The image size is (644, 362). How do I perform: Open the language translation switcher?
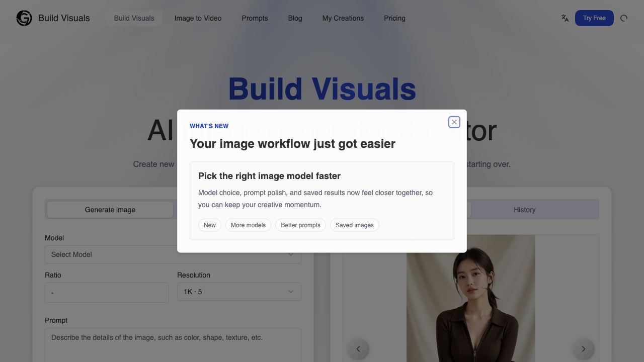click(x=565, y=18)
